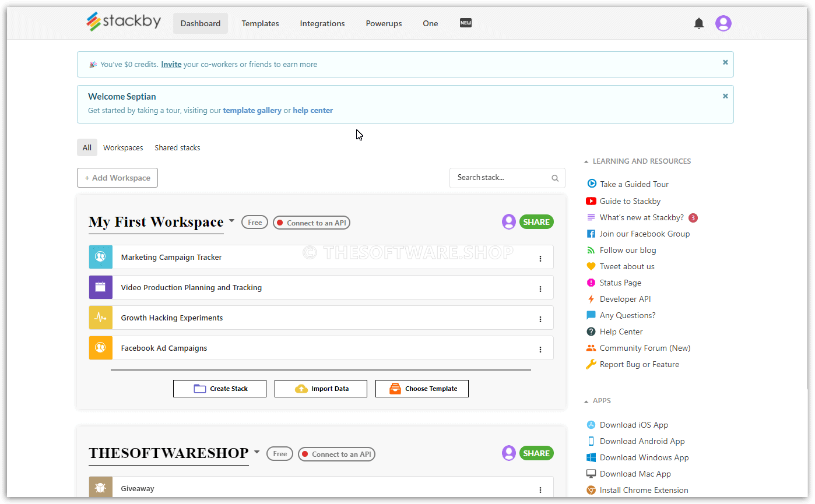815x504 pixels.
Task: Click the NEW badge icon in navbar
Action: (x=465, y=23)
